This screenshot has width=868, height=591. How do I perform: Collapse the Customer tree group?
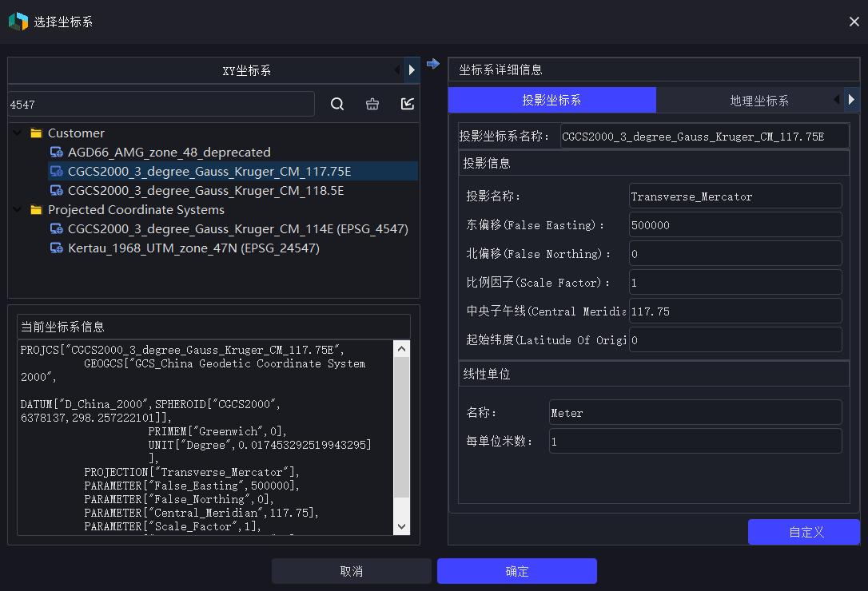[18, 133]
